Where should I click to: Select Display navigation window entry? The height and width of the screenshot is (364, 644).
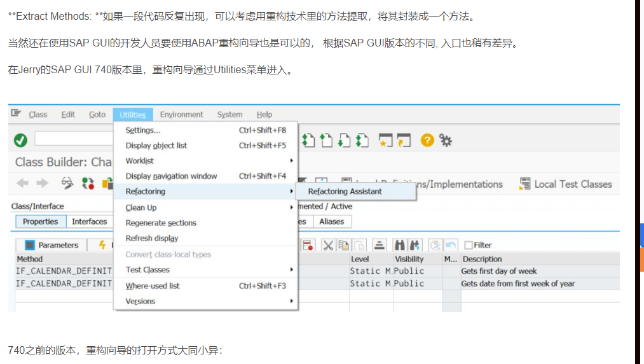pos(205,176)
